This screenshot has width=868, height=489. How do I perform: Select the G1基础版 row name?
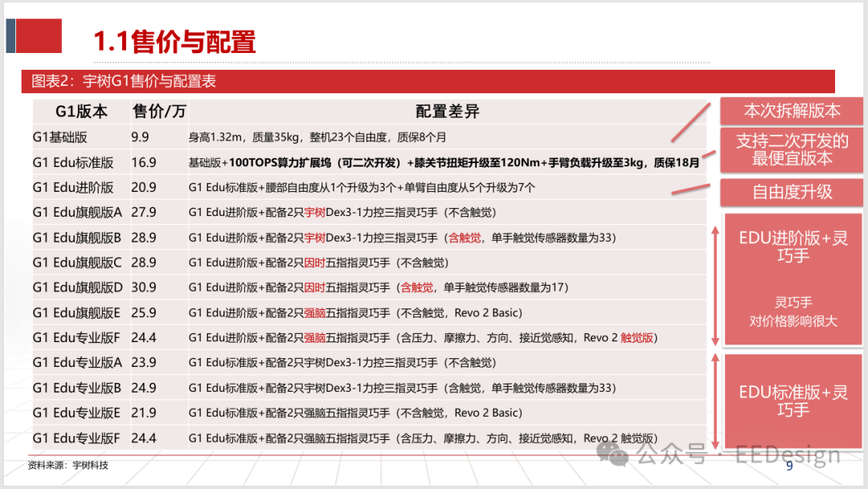[59, 137]
